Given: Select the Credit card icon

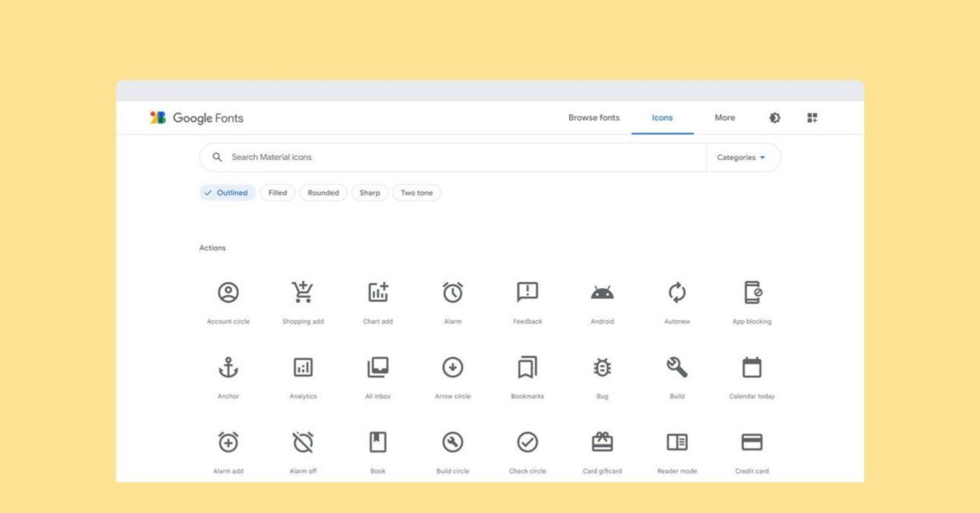Looking at the screenshot, I should tap(751, 442).
